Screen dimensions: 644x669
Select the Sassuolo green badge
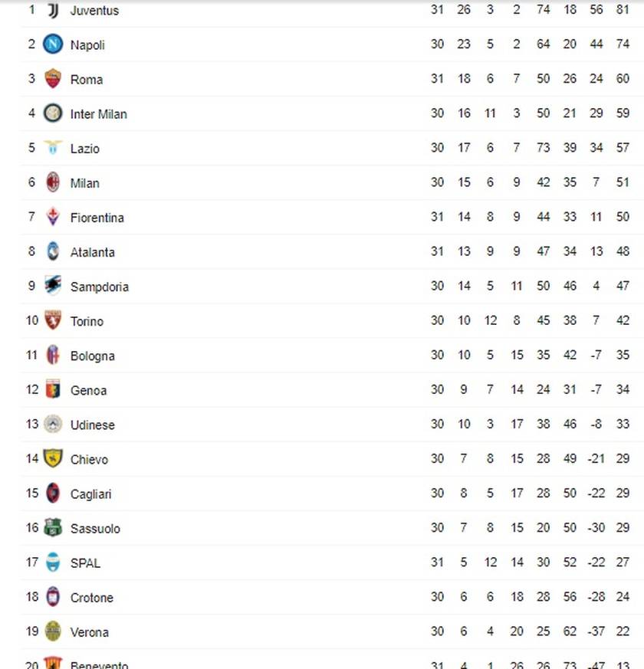click(53, 528)
